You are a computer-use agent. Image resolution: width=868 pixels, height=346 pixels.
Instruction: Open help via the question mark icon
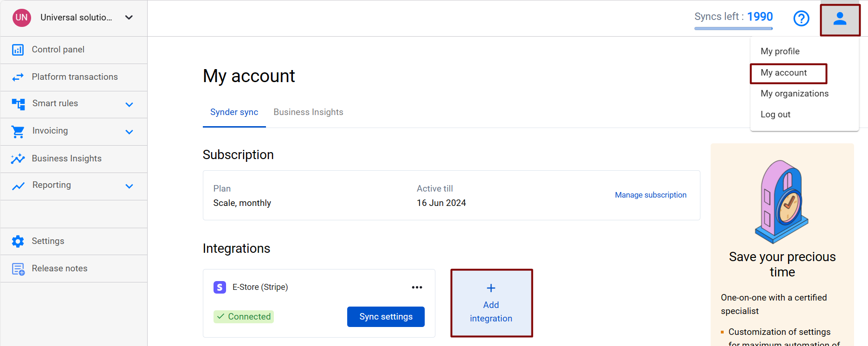(801, 19)
